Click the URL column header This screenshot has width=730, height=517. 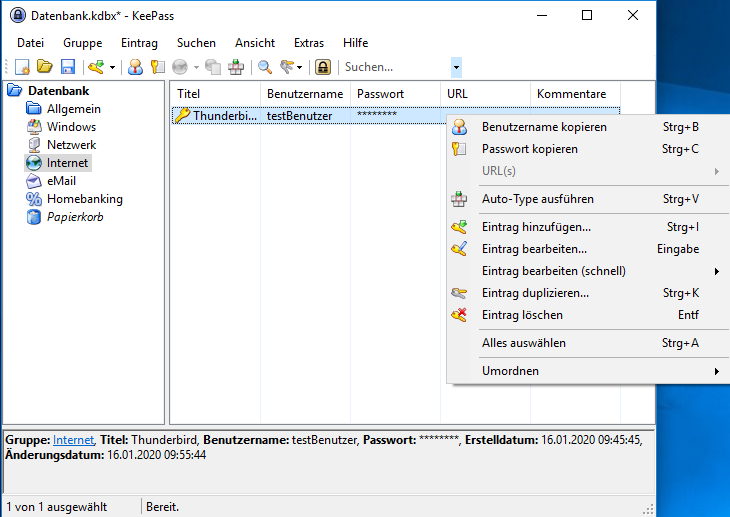tap(486, 94)
